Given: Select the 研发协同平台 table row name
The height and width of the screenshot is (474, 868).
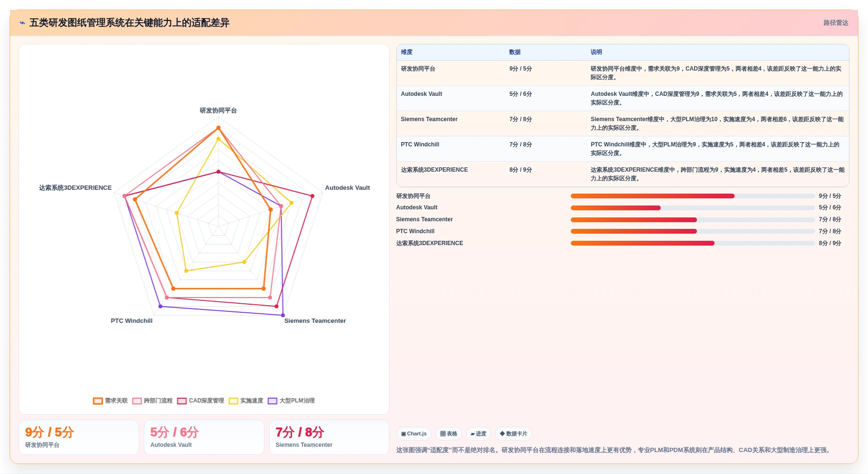Looking at the screenshot, I should tap(418, 69).
